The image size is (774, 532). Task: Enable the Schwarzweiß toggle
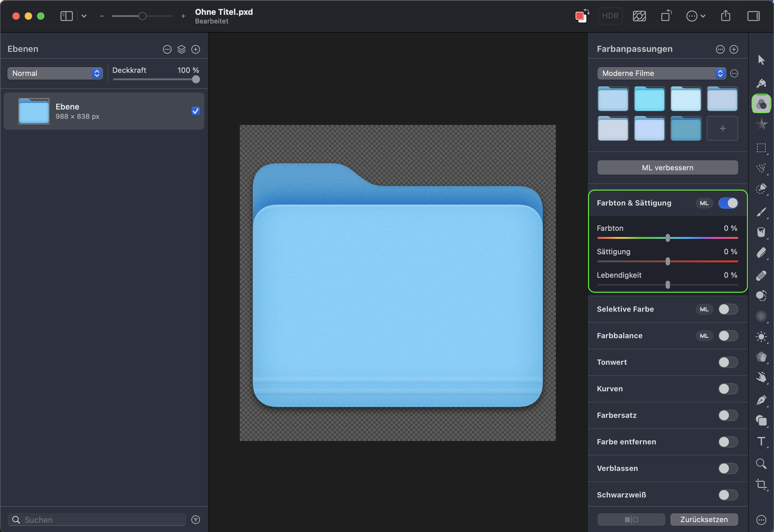728,495
